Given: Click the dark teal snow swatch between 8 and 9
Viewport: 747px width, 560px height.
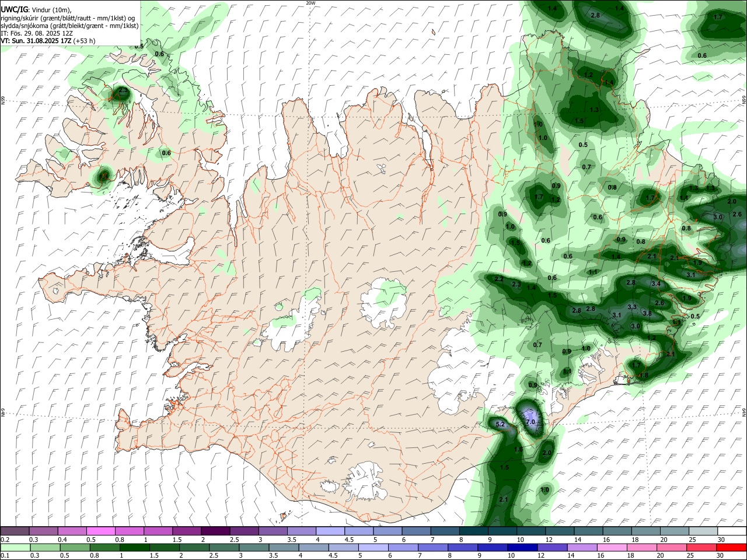Looking at the screenshot, I should click(473, 531).
